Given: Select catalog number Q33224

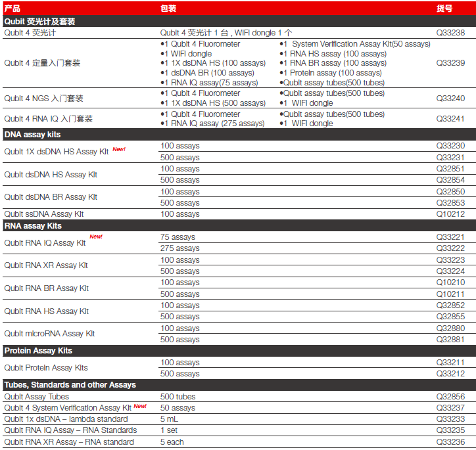Looking at the screenshot, I should pos(450,271).
